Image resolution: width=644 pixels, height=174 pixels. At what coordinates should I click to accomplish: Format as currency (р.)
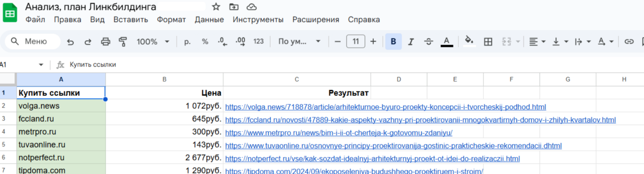(187, 42)
